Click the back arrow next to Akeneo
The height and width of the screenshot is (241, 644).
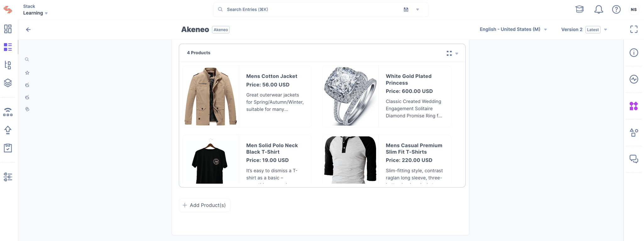28,30
